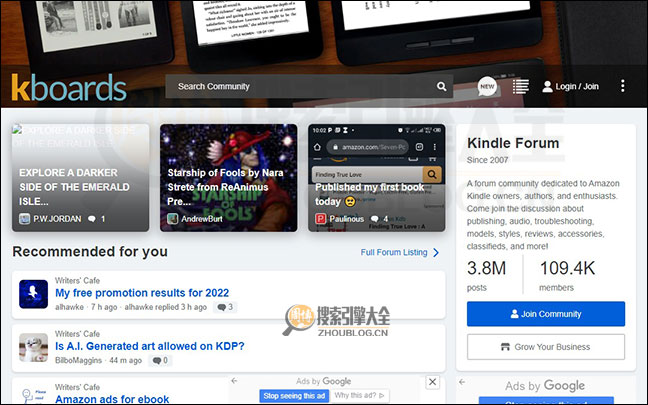Click Stop seeing this ad button
This screenshot has height=405, width=648.
click(x=294, y=396)
